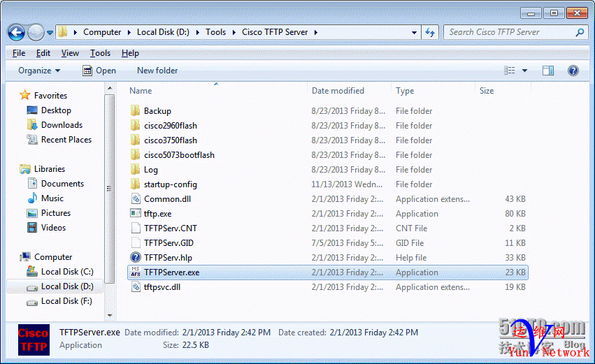This screenshot has width=595, height=364.
Task: Open the Help menu
Action: tap(130, 53)
